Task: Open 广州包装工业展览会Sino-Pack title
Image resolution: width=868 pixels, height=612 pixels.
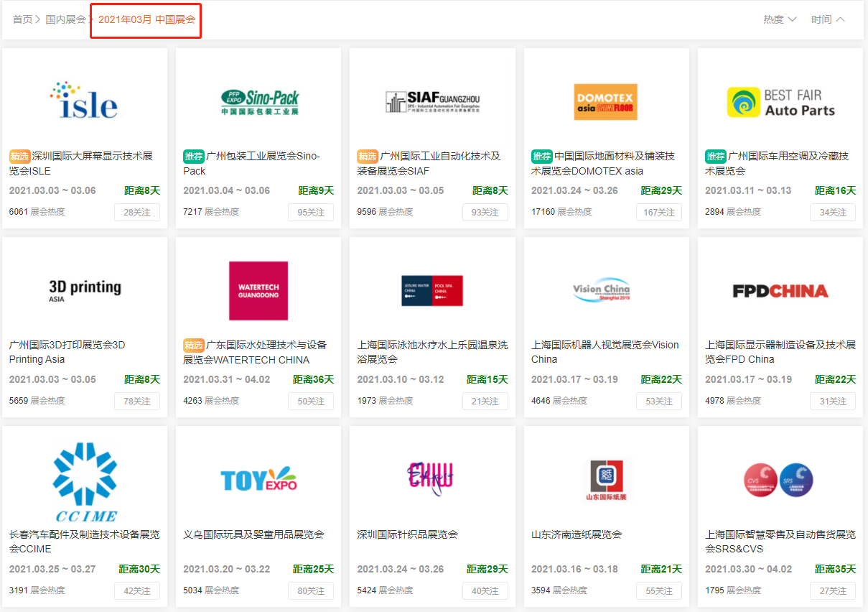Action: pos(252,163)
